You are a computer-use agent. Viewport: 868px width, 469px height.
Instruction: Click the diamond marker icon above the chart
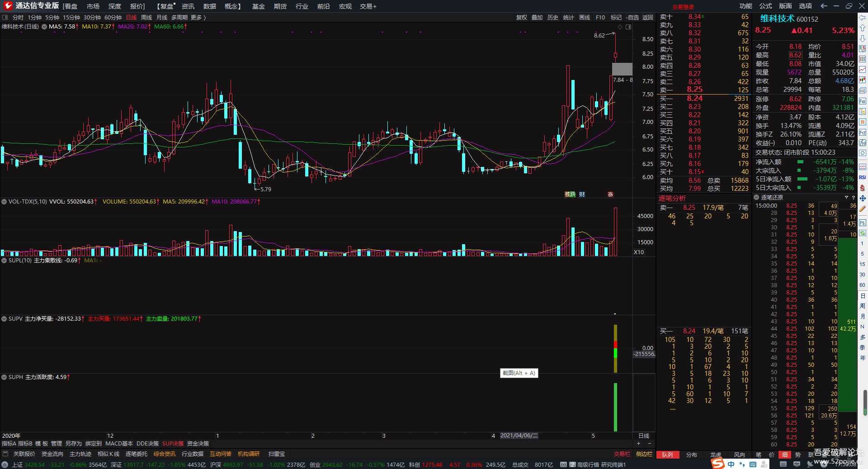click(620, 27)
